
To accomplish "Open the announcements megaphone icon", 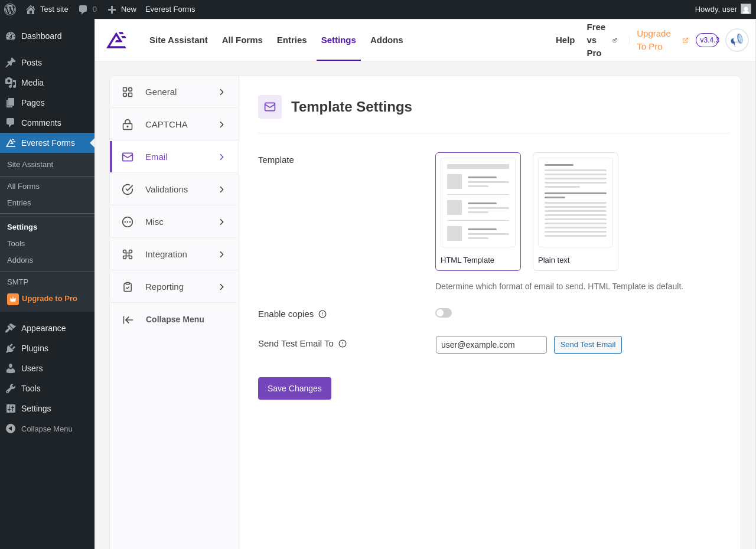I will coord(737,40).
